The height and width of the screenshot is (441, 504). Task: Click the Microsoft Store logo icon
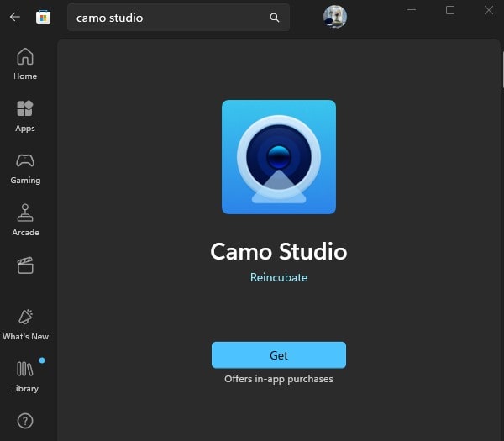click(43, 18)
